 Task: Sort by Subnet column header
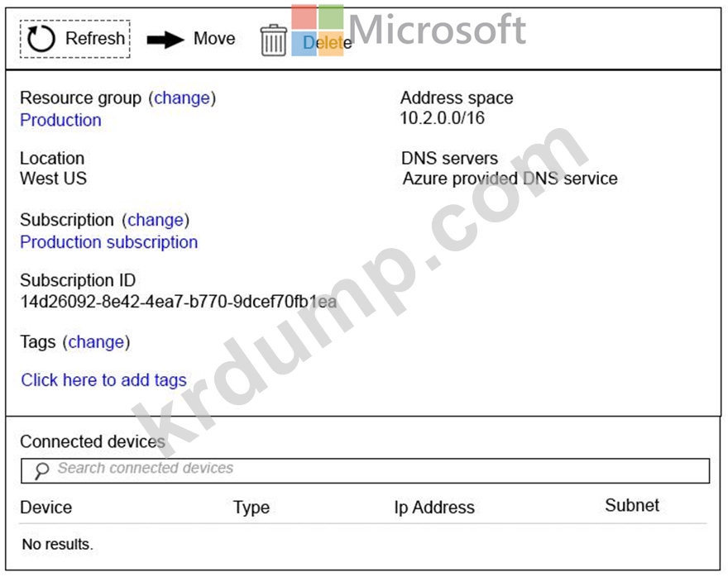pyautogui.click(x=632, y=506)
